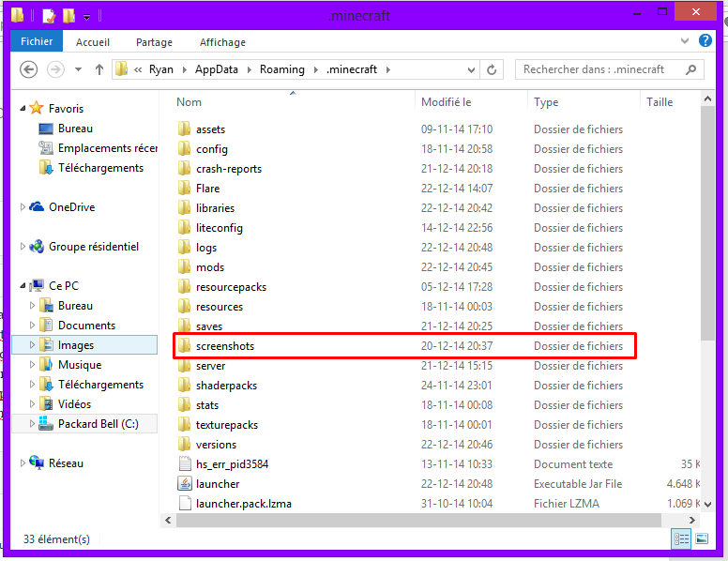Select the launcher.pack.lzma file icon
728x561 pixels.
click(x=185, y=504)
